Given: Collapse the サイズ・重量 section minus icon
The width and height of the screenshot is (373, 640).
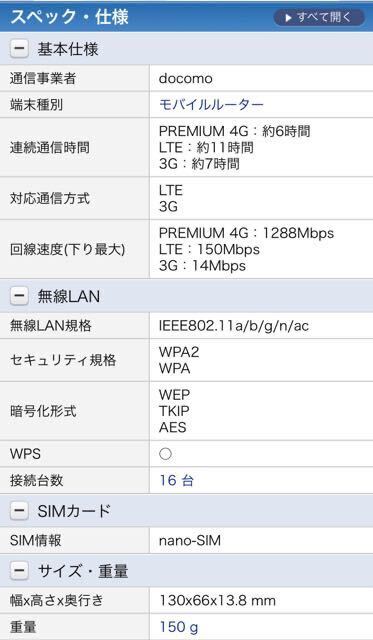Looking at the screenshot, I should tap(19, 571).
